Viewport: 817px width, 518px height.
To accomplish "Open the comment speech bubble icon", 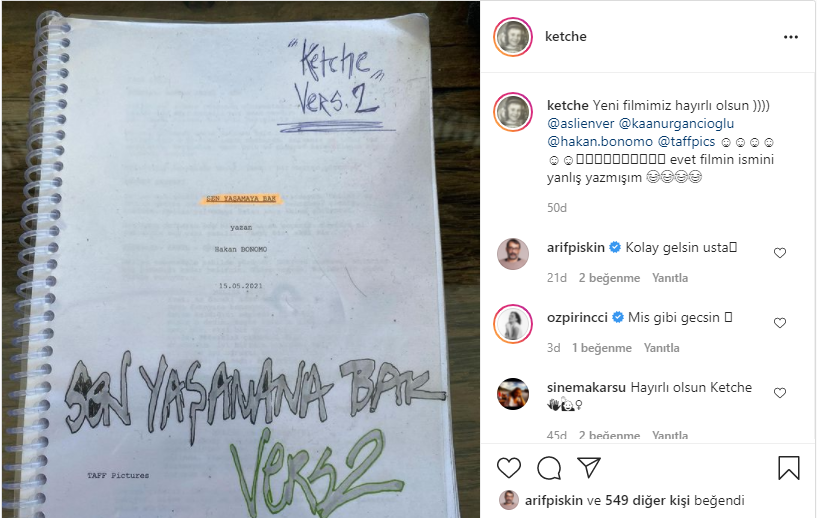I will click(549, 468).
